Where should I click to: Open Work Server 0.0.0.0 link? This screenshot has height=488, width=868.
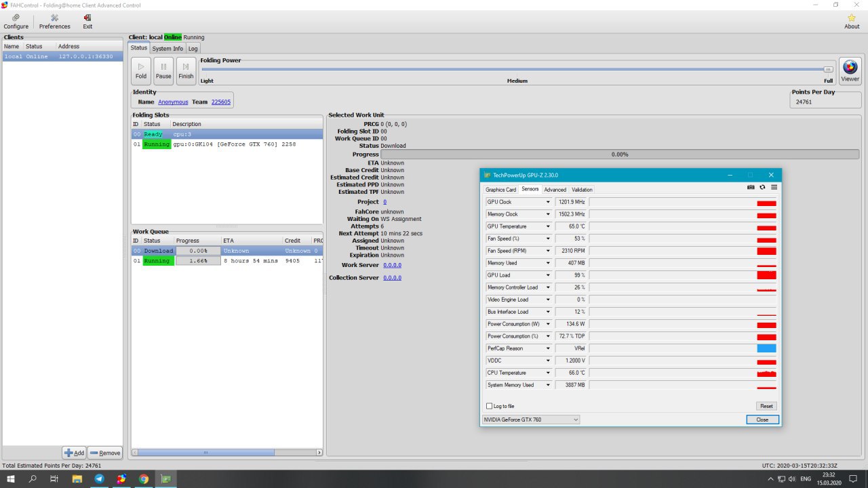392,265
